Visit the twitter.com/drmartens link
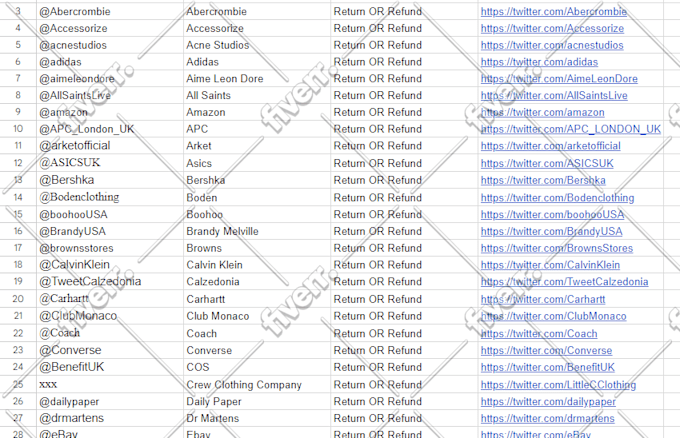 pyautogui.click(x=547, y=418)
